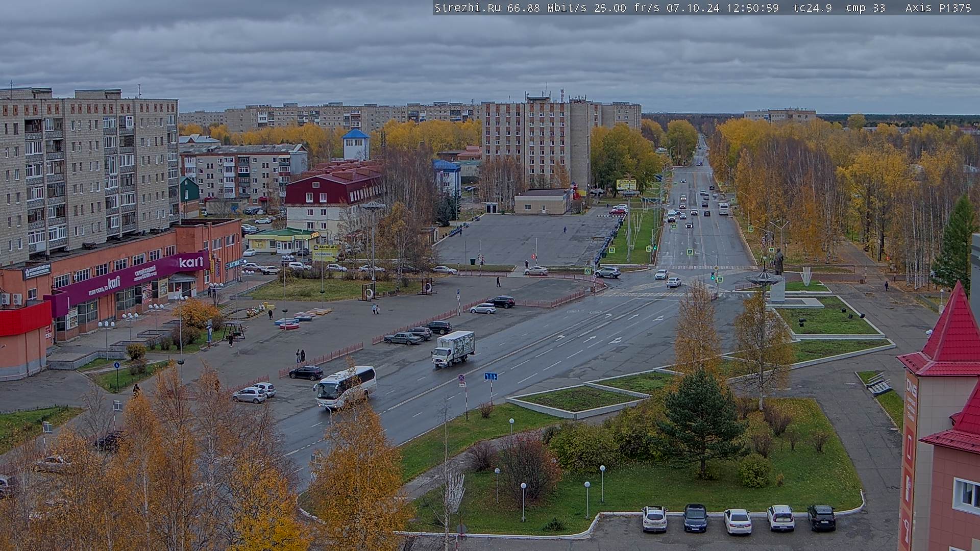Screen dimensions: 980x551
Task: Click the Strezhi.Ru text in the overlay bar
Action: (x=467, y=8)
